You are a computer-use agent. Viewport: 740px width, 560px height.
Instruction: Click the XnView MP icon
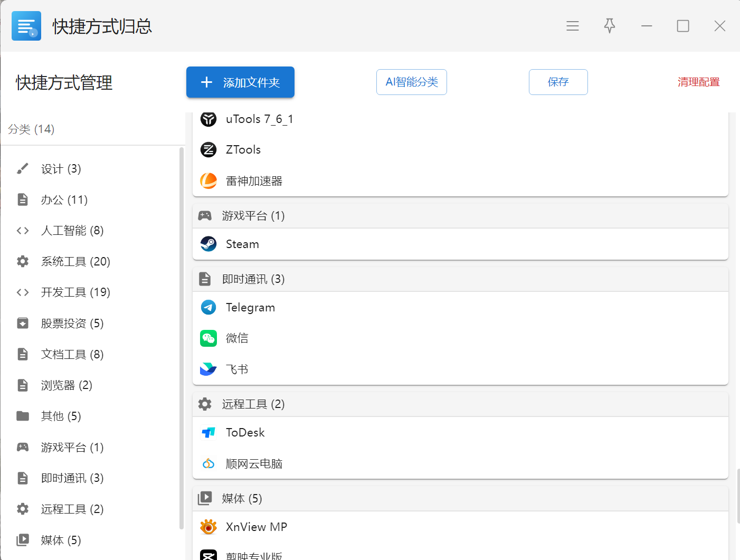pyautogui.click(x=208, y=527)
